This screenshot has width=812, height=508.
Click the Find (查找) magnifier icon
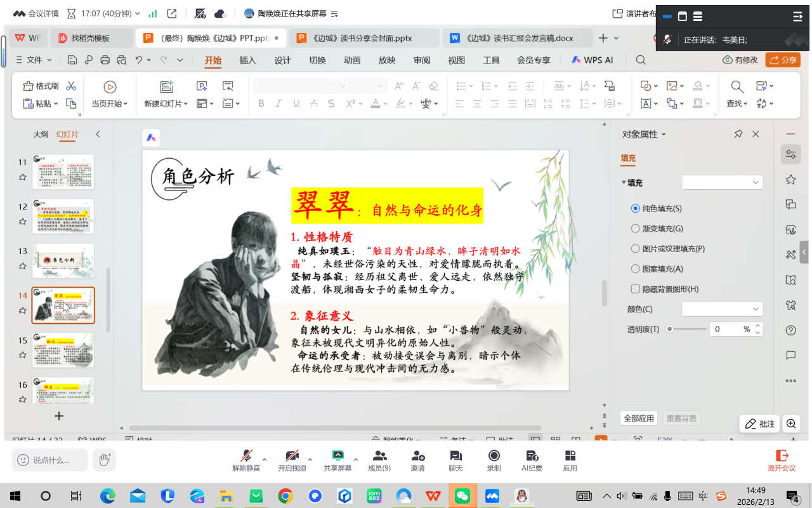(737, 87)
